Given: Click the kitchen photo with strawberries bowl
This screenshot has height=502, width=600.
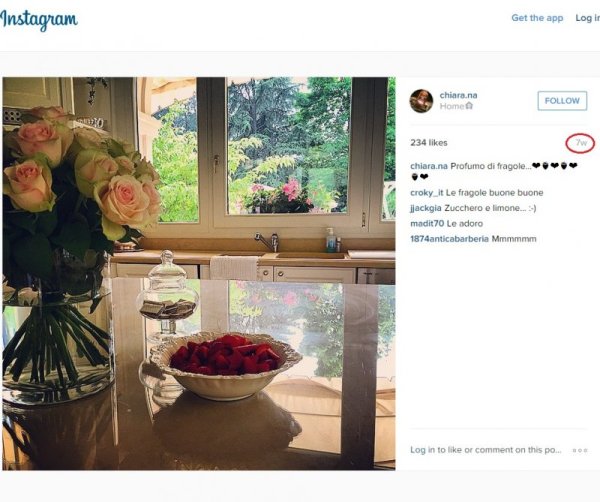Looking at the screenshot, I should [199, 274].
